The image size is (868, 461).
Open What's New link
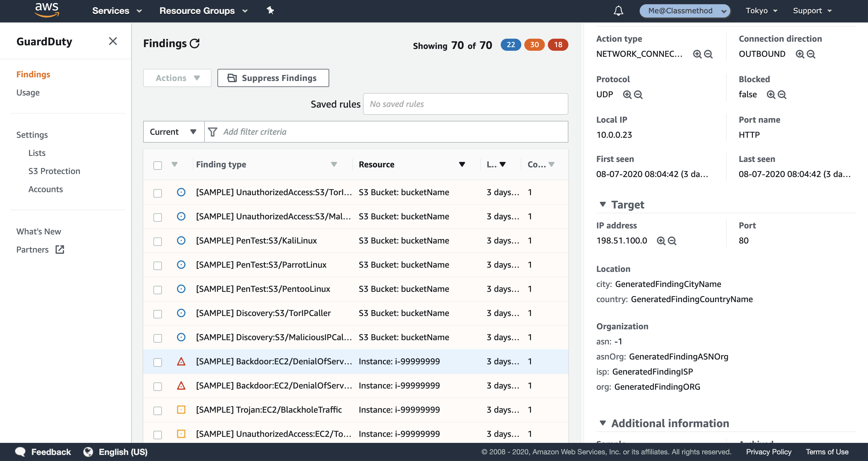click(x=38, y=231)
